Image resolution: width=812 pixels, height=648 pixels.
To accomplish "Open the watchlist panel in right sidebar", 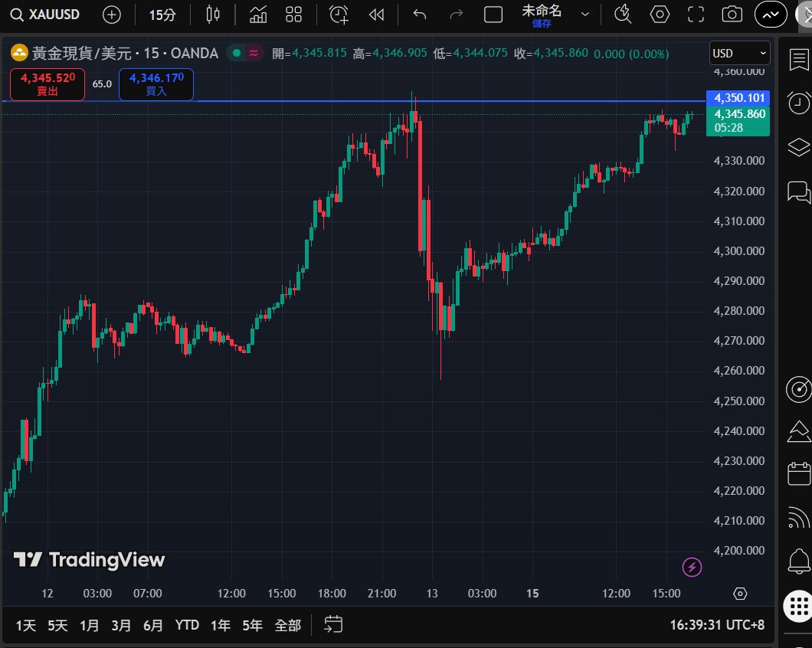I will click(x=798, y=58).
